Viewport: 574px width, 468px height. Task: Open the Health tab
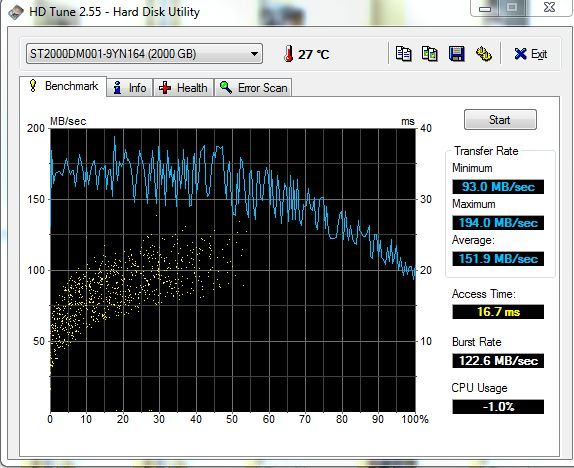(183, 88)
